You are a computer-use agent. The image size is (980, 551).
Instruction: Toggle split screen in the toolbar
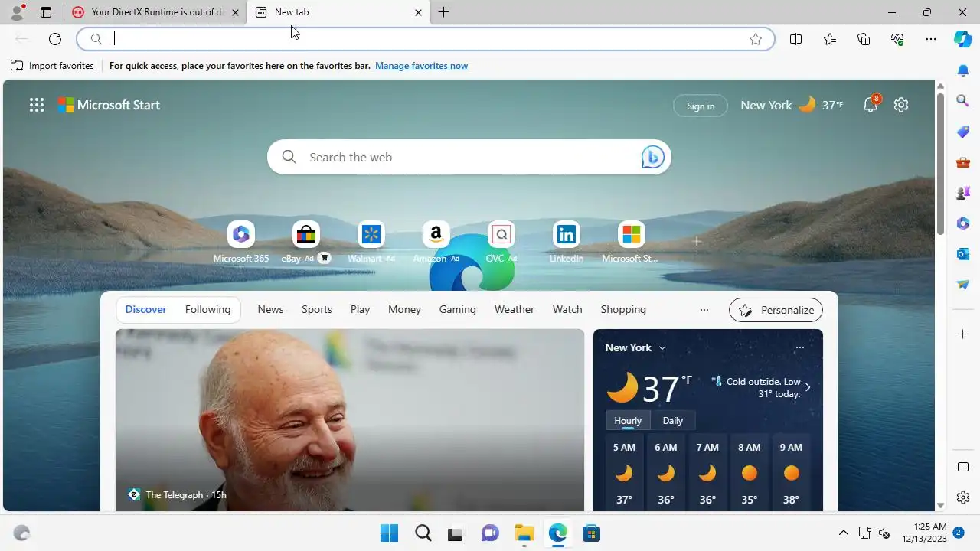(x=795, y=39)
